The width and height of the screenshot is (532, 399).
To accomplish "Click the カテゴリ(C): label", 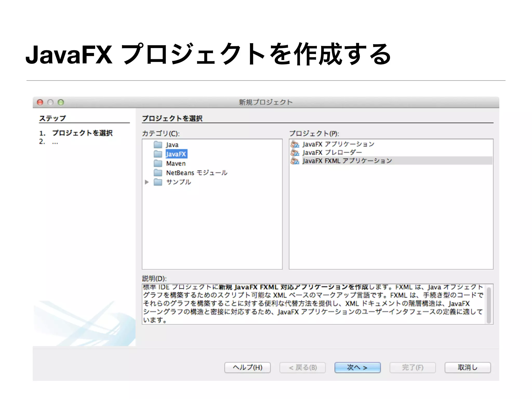I will 161,134.
